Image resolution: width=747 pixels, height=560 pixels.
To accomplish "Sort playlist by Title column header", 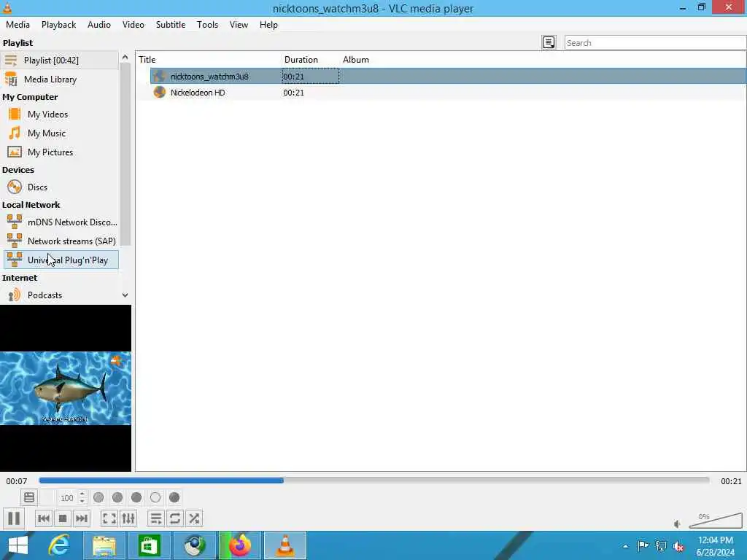I will pos(209,60).
